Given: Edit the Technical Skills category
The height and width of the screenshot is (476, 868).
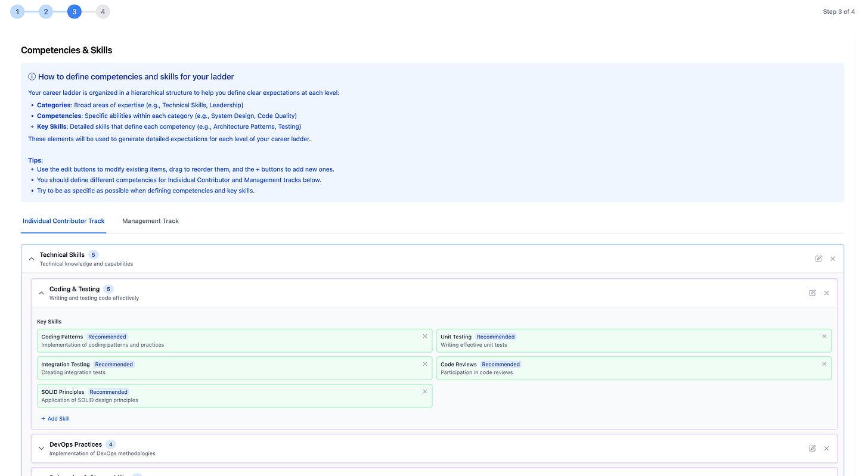Looking at the screenshot, I should coord(819,259).
